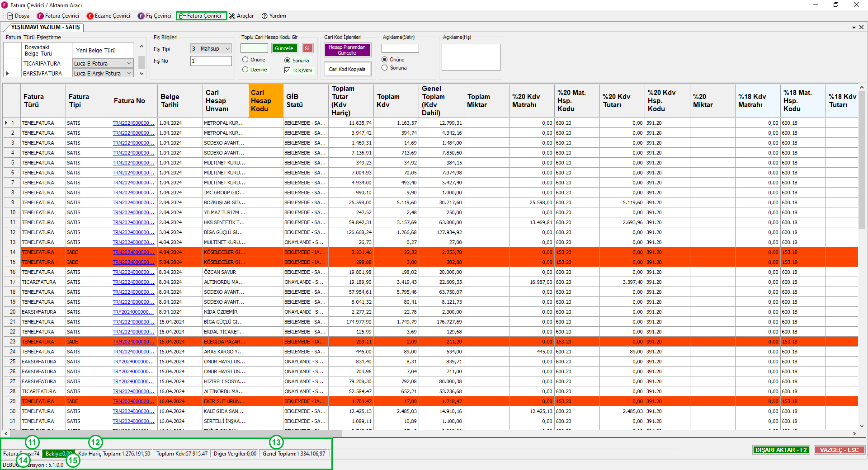Open the Fiş Tipi combo box
Viewport: 868px width, 470px height.
click(x=211, y=48)
